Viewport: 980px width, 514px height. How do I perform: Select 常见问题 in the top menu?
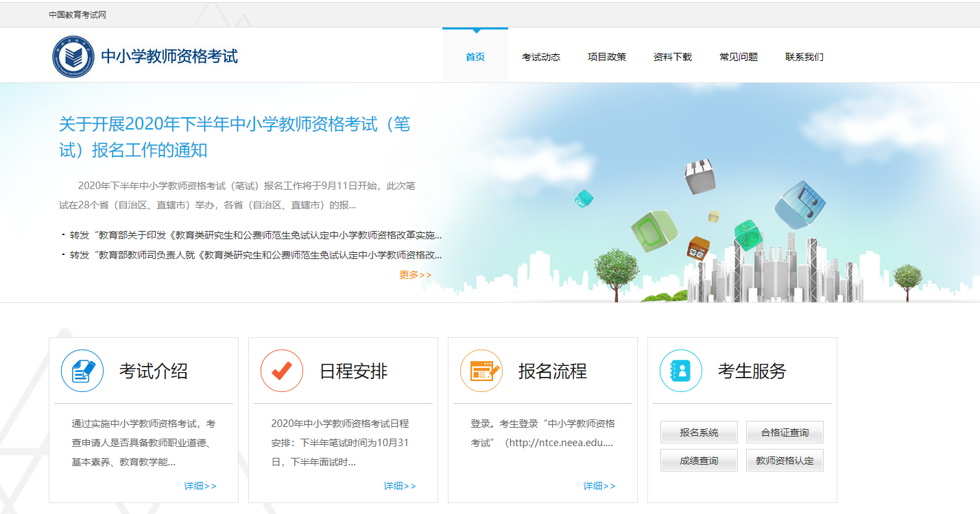[x=739, y=57]
